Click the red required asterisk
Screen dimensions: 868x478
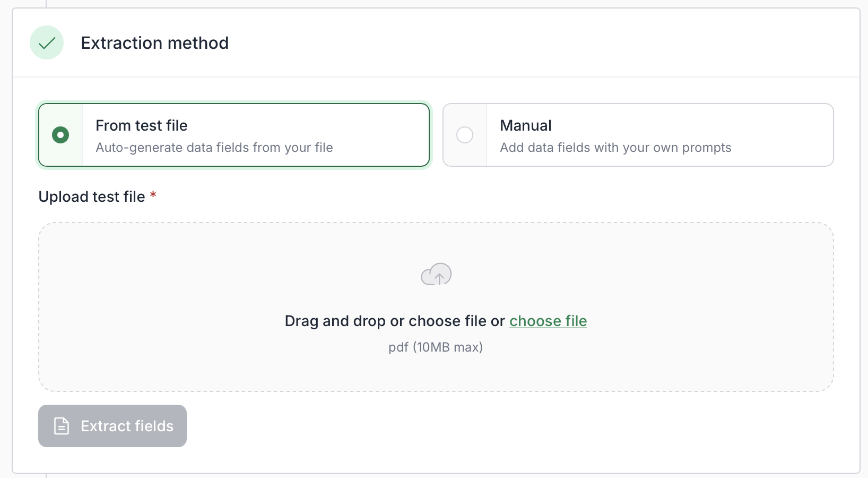click(x=153, y=195)
